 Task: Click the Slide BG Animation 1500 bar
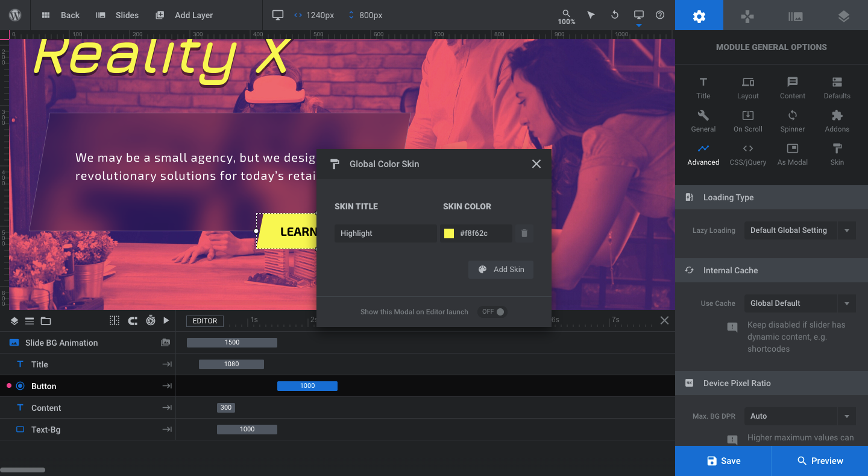pyautogui.click(x=232, y=343)
